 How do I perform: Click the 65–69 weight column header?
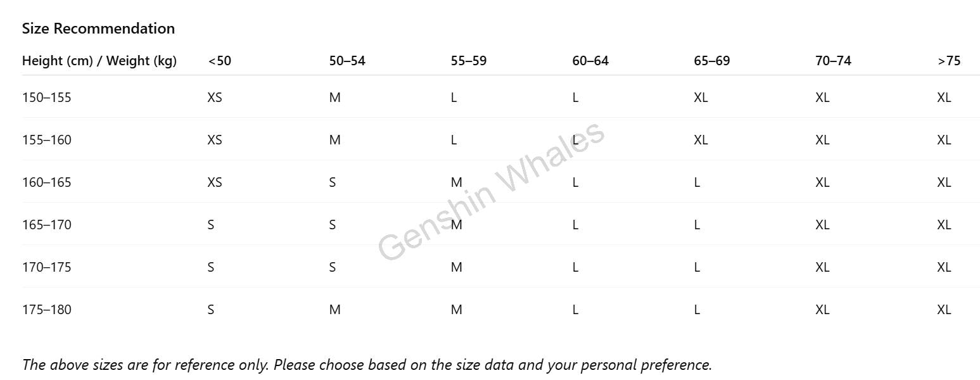point(712,61)
